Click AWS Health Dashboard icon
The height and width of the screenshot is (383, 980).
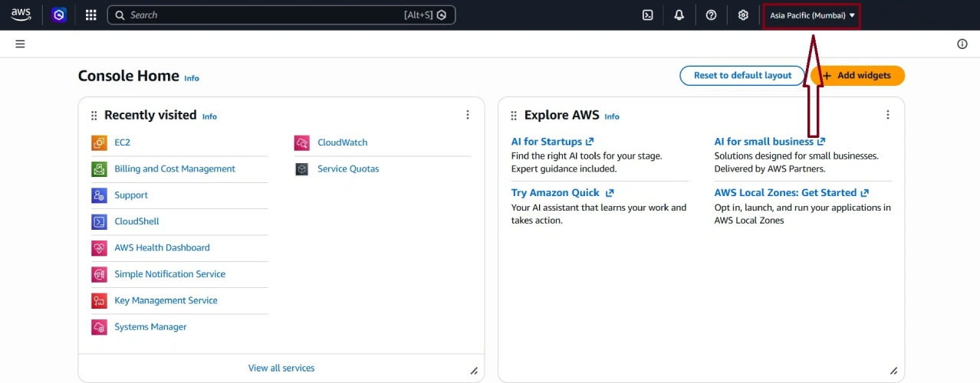(x=99, y=248)
